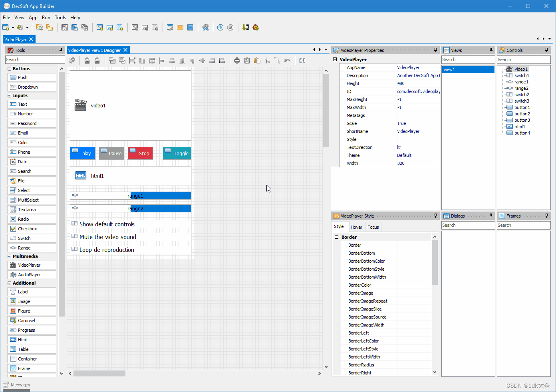Collapse the Border style section
The image size is (556, 392).
[x=336, y=237]
